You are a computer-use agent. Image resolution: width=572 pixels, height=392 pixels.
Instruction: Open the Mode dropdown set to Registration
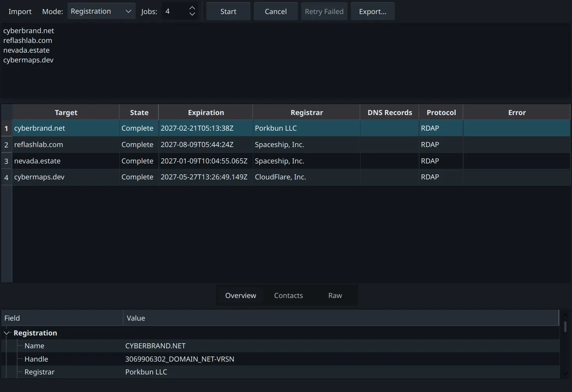coord(101,11)
